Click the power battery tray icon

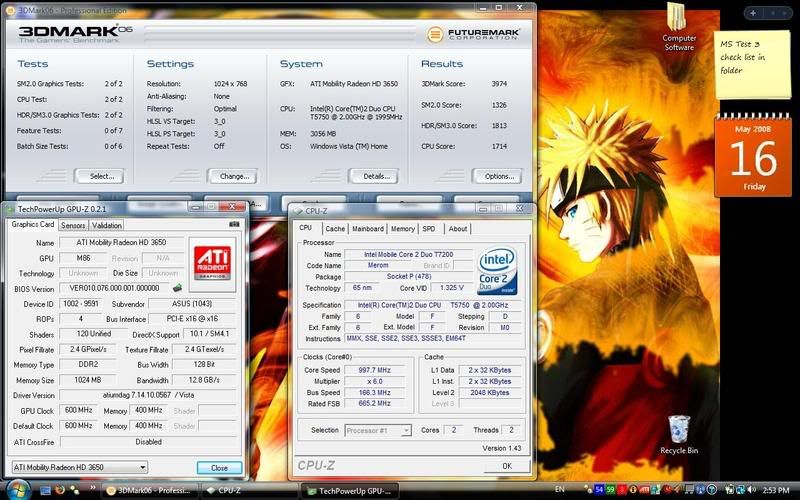pos(730,490)
